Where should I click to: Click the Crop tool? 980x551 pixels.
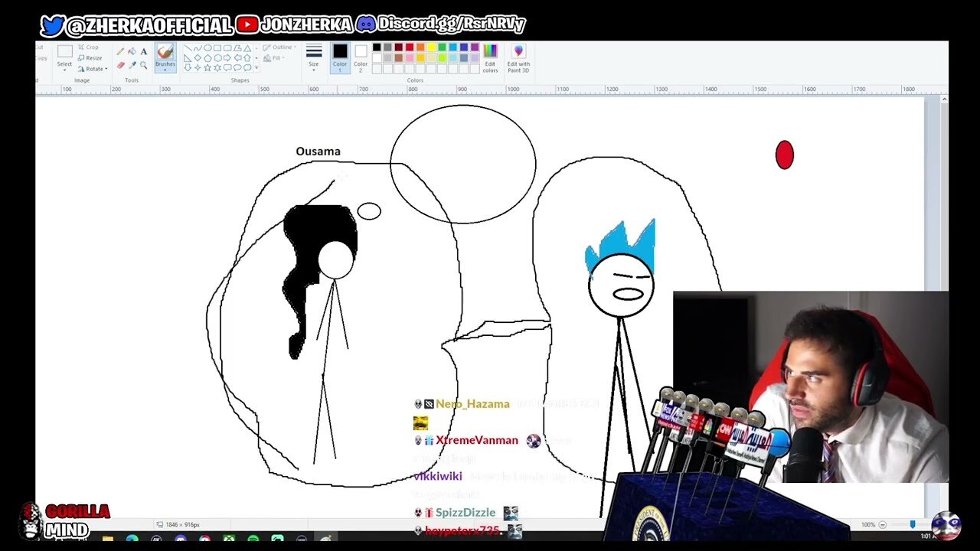coord(88,47)
